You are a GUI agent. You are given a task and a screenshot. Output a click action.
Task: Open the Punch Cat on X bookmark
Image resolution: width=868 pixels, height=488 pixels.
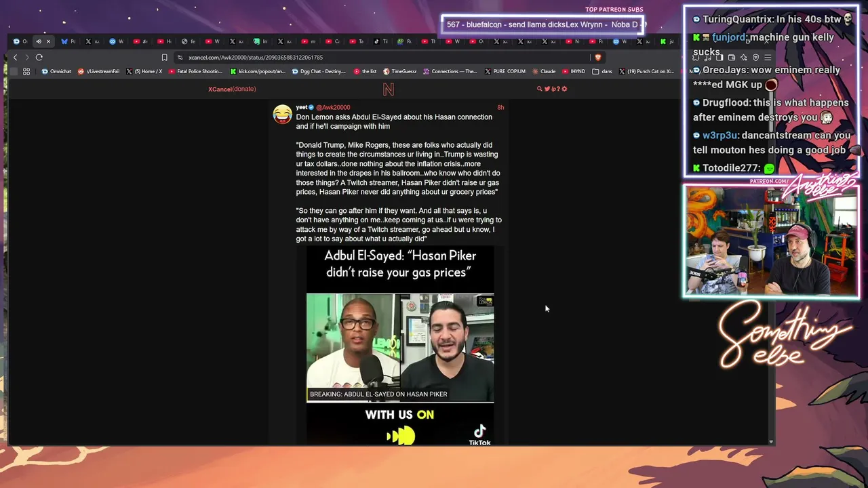pyautogui.click(x=646, y=71)
